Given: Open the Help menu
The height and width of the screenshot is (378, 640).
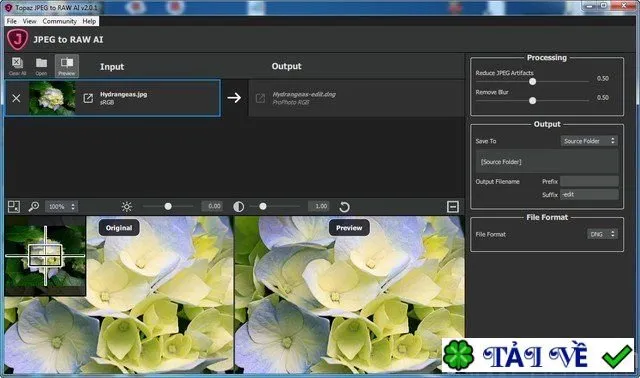Looking at the screenshot, I should tap(89, 21).
